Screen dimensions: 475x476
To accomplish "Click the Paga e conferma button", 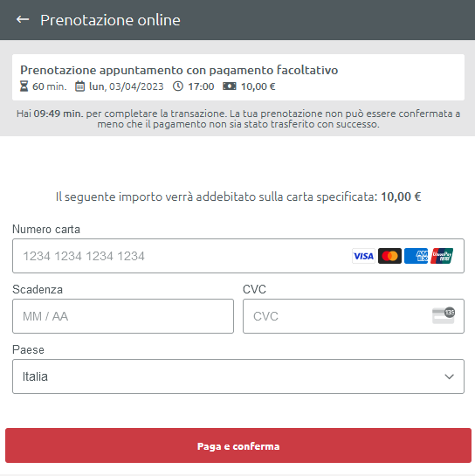I will click(x=238, y=445).
